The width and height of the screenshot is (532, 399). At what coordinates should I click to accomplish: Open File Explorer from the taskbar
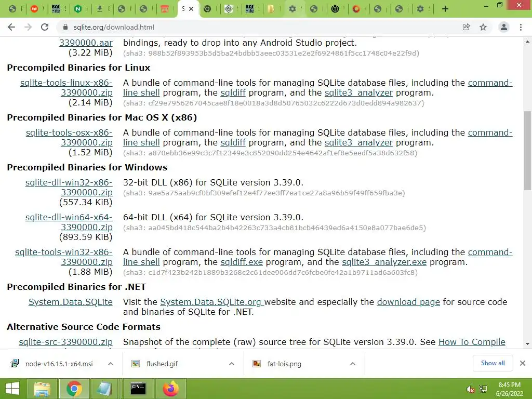pos(42,389)
